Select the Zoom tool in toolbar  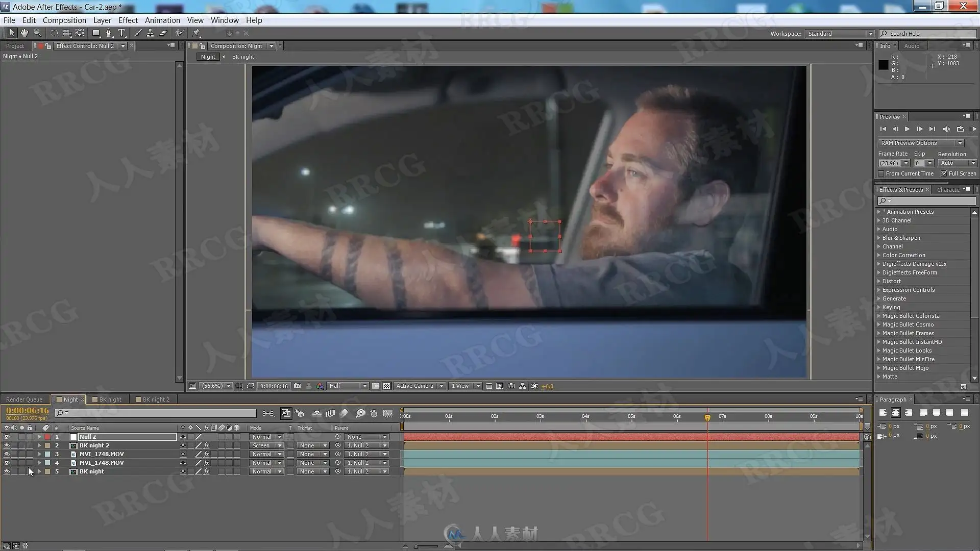37,33
